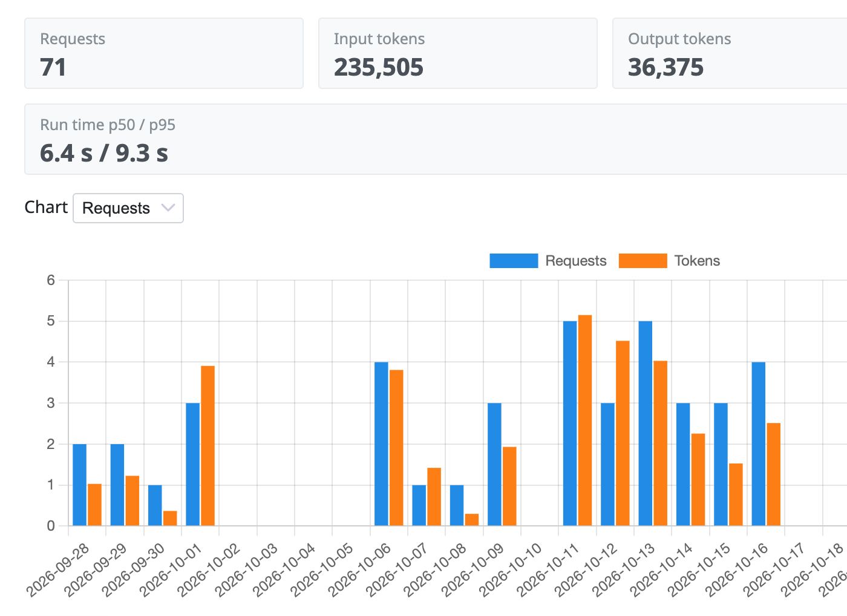Select the Output tokens value 36,375
The image size is (847, 616).
(666, 67)
